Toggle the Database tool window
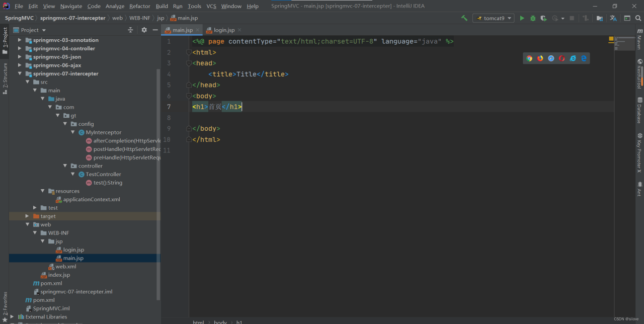This screenshot has height=324, width=644. (x=639, y=110)
